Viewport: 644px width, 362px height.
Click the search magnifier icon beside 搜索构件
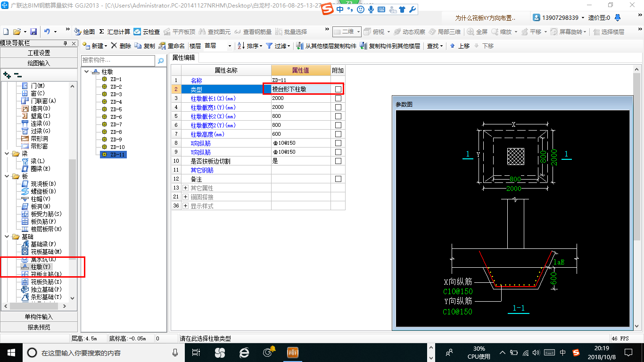pos(161,60)
